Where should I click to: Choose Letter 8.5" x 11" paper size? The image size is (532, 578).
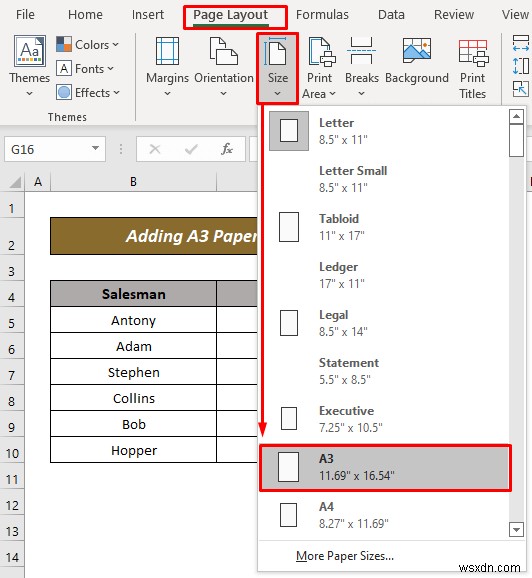tap(383, 131)
